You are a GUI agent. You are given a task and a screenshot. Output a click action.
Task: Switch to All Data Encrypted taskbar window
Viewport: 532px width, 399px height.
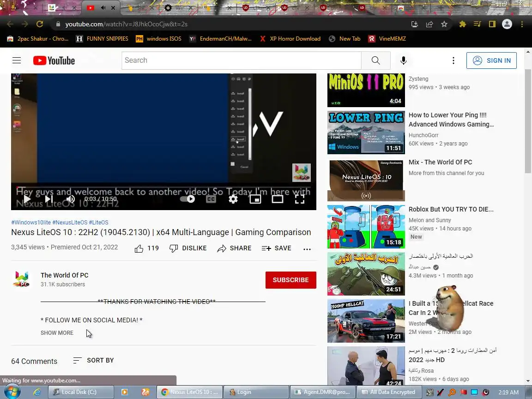pos(389,392)
